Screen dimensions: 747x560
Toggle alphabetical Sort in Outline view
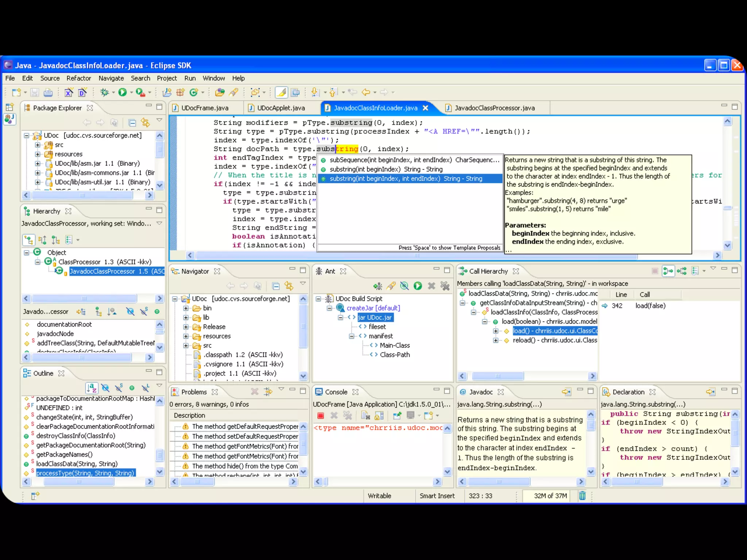[x=92, y=388]
